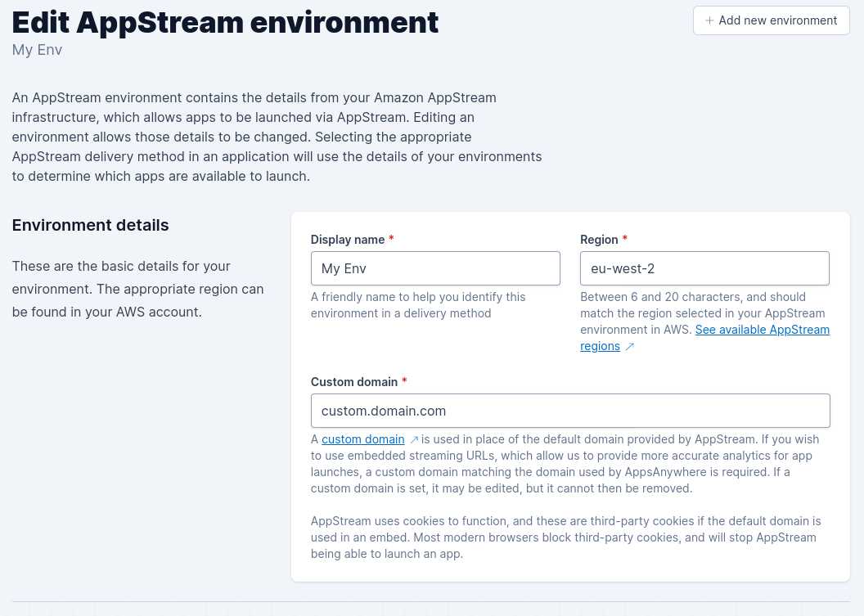Click the Display name field label
This screenshot has height=616, width=864.
pos(347,240)
